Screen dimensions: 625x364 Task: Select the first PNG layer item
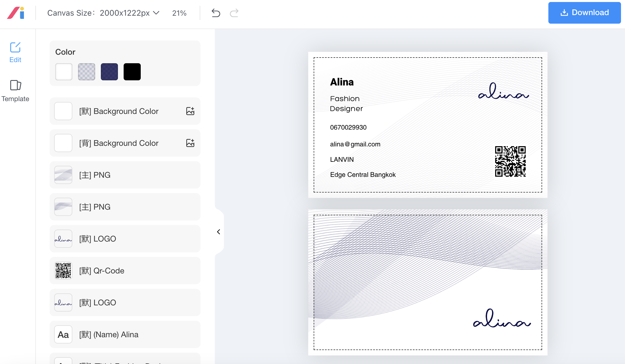click(x=125, y=175)
